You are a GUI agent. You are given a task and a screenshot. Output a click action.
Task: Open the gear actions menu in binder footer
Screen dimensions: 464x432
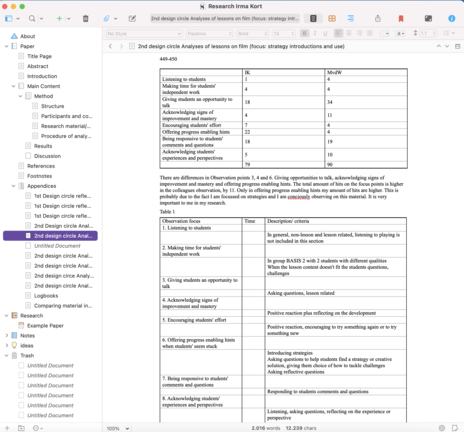pos(38,428)
